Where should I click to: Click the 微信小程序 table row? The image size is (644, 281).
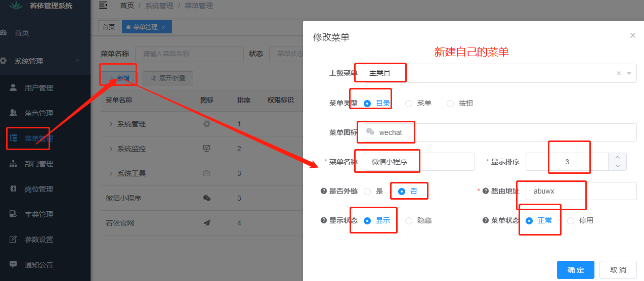point(201,198)
